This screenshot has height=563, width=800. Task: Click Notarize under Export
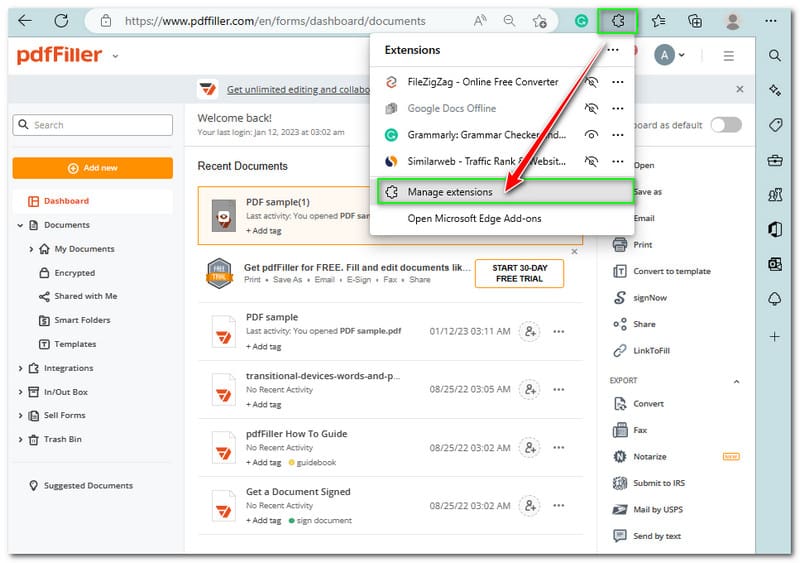pyautogui.click(x=649, y=457)
